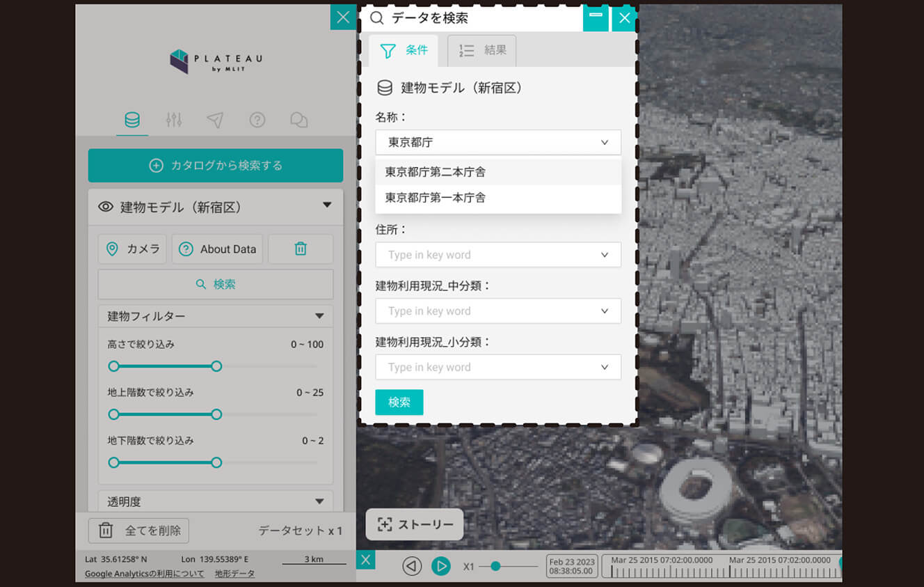924x587 pixels.
Task: Click the 名称 combo box showing 東京都庁
Action: coord(498,142)
